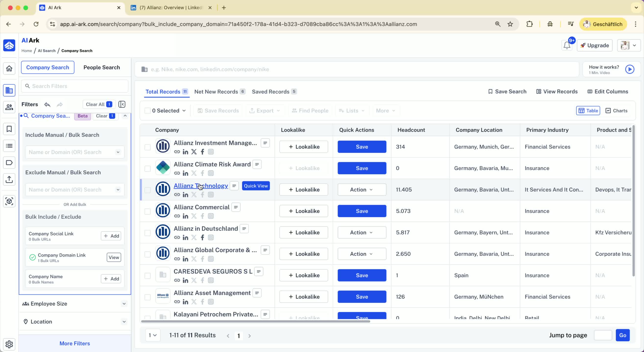The height and width of the screenshot is (352, 644).
Task: Click Quick View for Allianz Technology
Action: pyautogui.click(x=255, y=186)
